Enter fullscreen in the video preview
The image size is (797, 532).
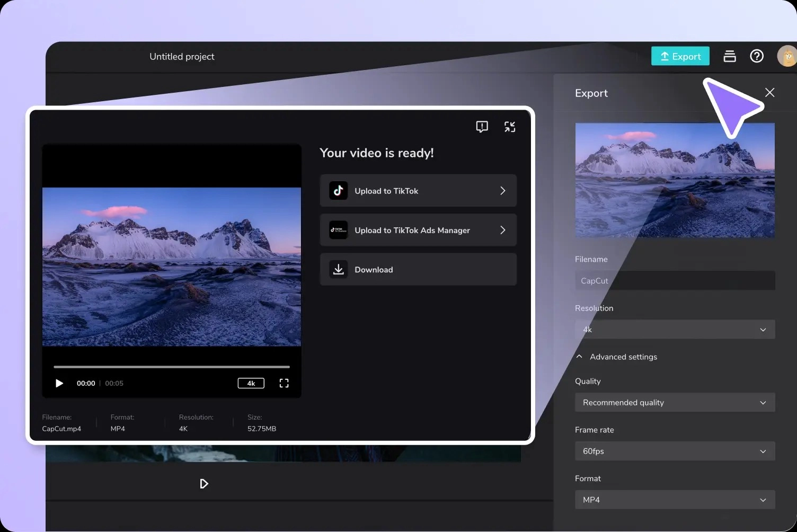pos(284,383)
